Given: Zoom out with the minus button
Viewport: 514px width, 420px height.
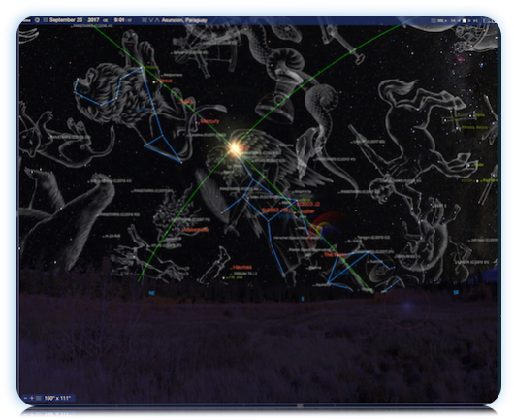Looking at the screenshot, I should pos(25,398).
